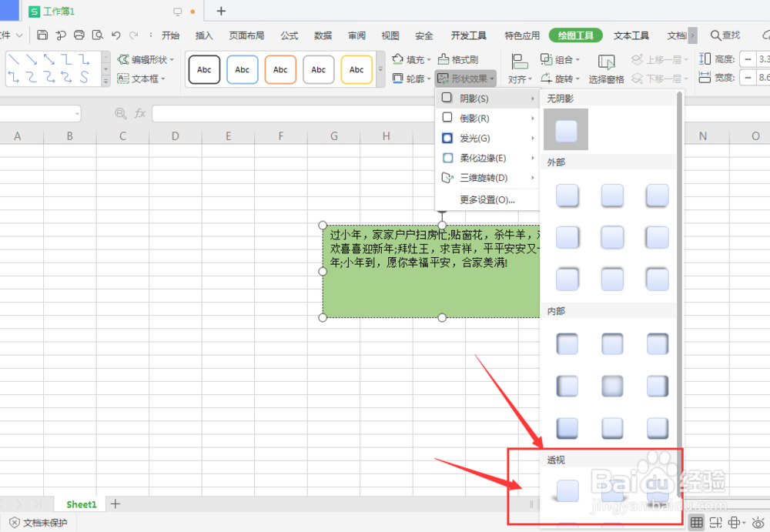Switch to the 插入 (Insert) tab

[204, 35]
